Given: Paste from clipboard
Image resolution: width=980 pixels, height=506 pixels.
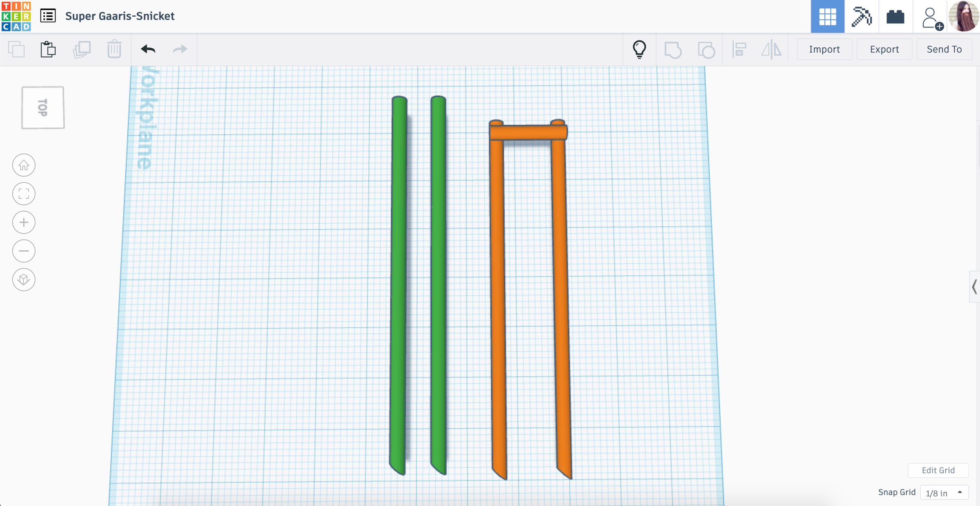Looking at the screenshot, I should click(48, 49).
